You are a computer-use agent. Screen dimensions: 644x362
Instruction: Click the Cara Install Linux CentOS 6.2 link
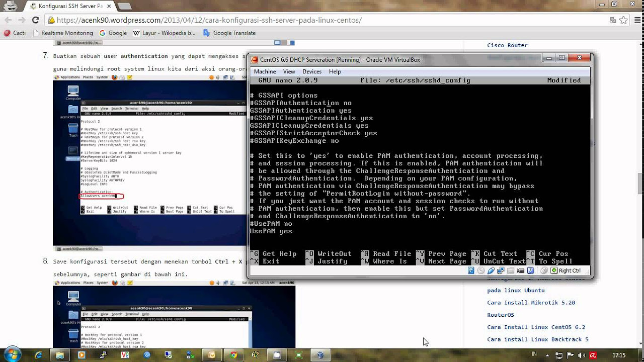536,327
